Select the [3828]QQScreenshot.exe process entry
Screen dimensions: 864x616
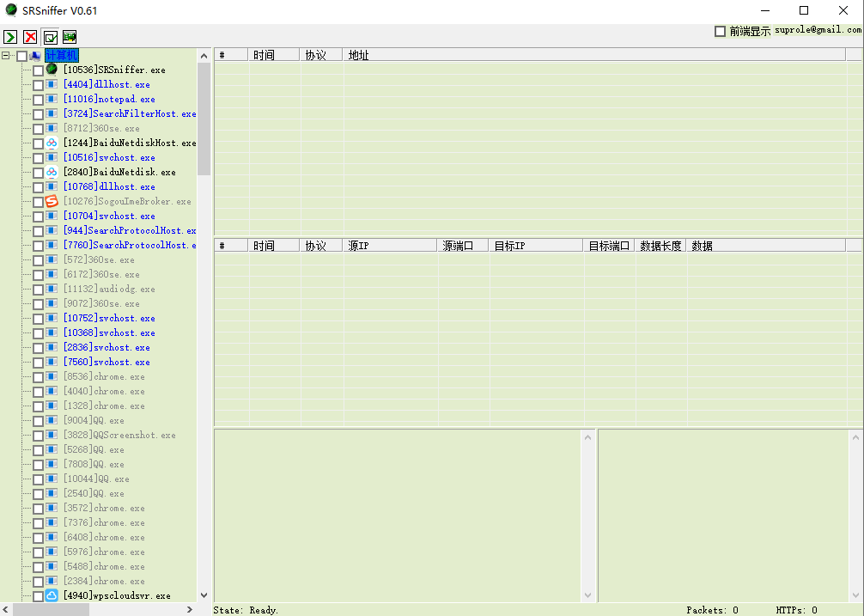[x=119, y=435]
